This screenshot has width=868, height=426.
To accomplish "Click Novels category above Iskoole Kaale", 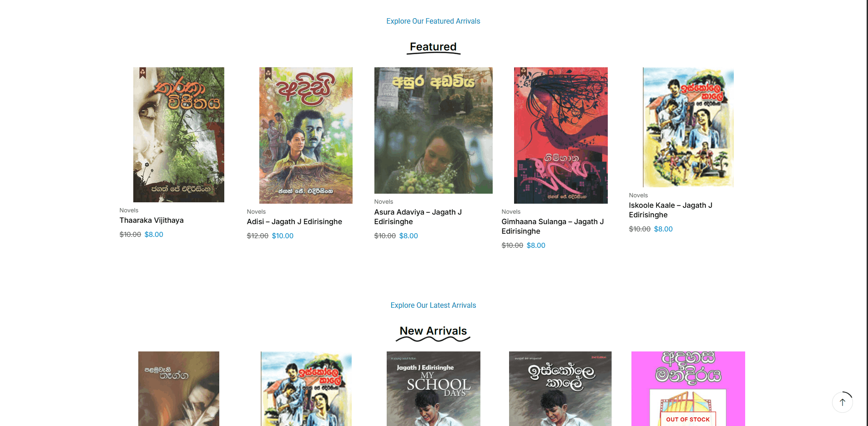I will click(x=638, y=195).
